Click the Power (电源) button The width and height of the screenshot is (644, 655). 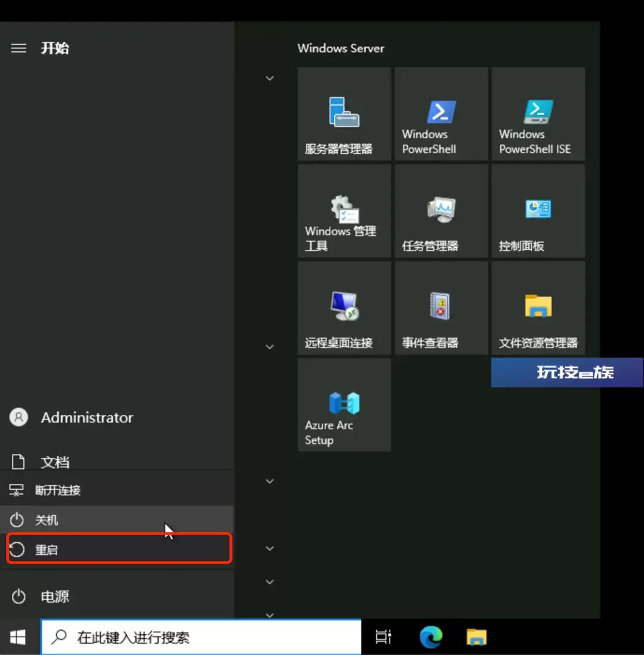tap(117, 597)
